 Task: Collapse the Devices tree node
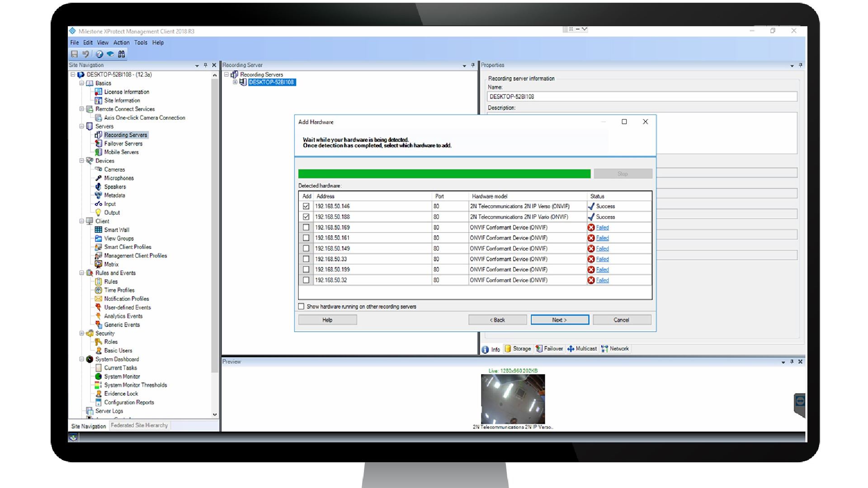point(82,160)
